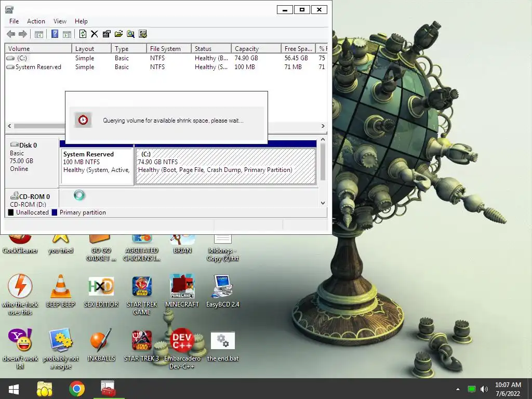Click the Open folder toolbar icon
This screenshot has height=399, width=532.
118,34
